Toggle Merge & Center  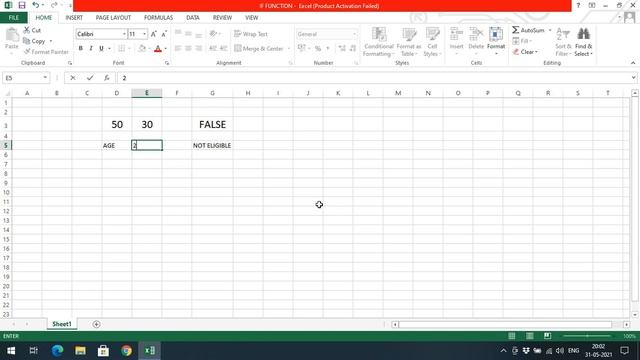click(259, 49)
